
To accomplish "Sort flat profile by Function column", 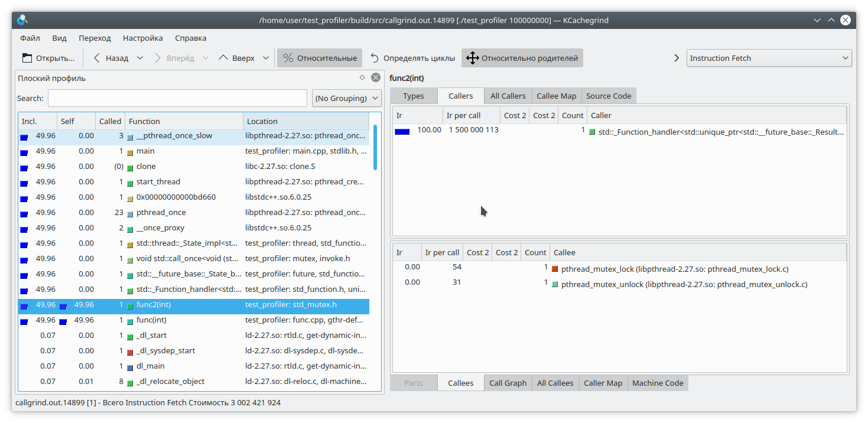I will 184,121.
